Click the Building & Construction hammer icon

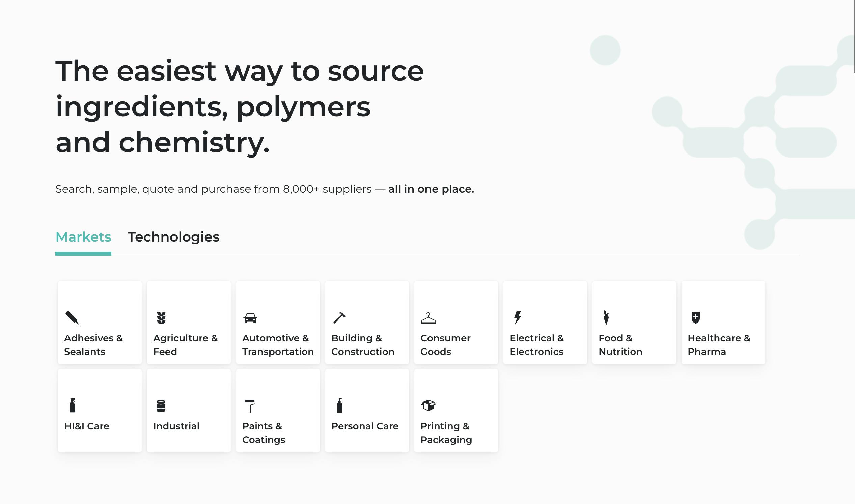click(x=339, y=318)
